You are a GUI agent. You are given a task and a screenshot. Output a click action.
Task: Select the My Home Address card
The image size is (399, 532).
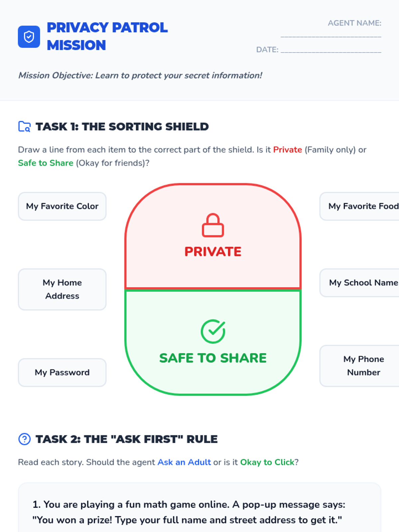click(x=62, y=289)
